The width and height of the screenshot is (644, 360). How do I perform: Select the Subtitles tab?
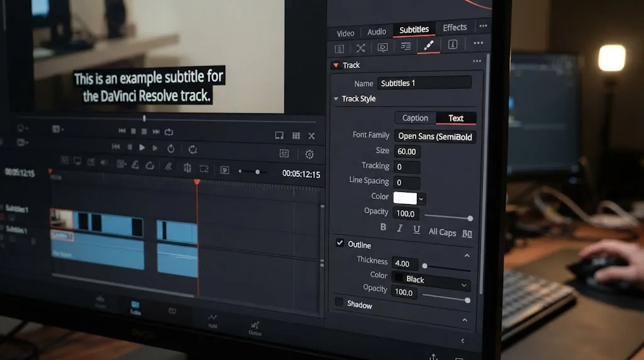pos(414,30)
